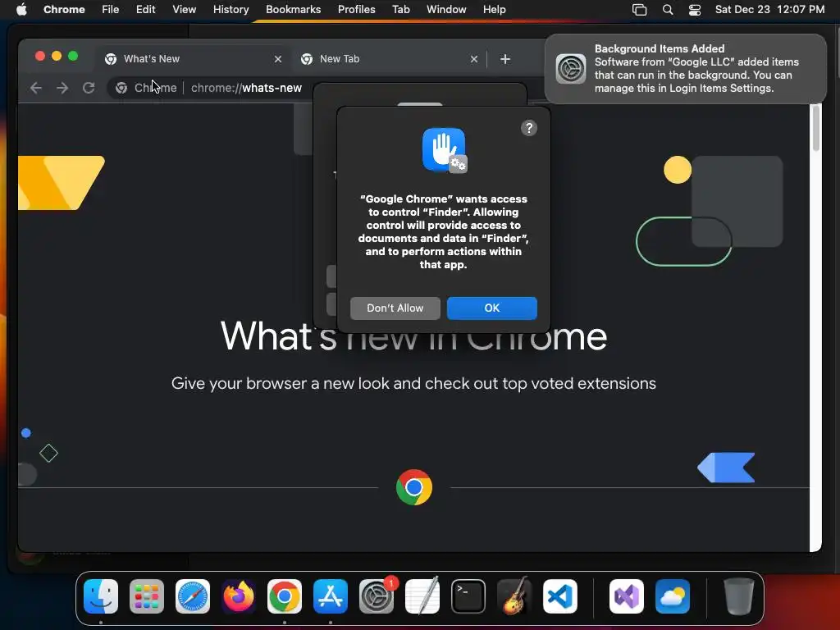Go back with the browser back arrow
This screenshot has height=630, width=840.
click(36, 88)
